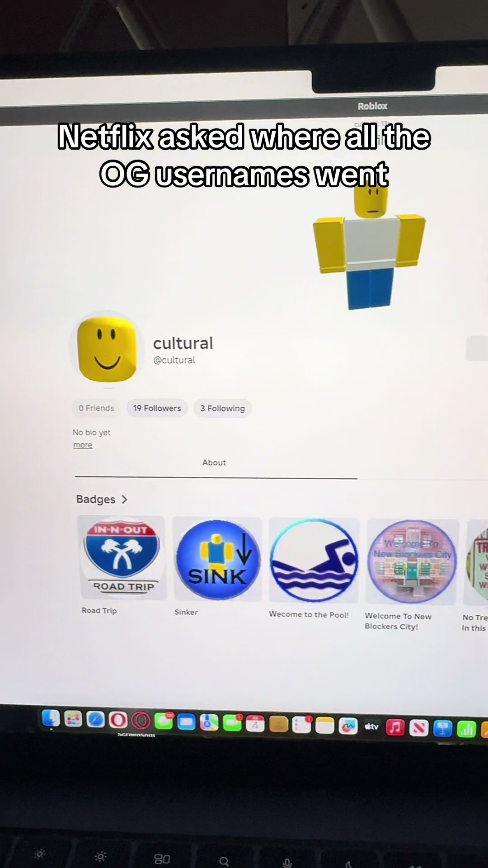Click 'Welcome To New Blockers City!' label

click(x=398, y=621)
